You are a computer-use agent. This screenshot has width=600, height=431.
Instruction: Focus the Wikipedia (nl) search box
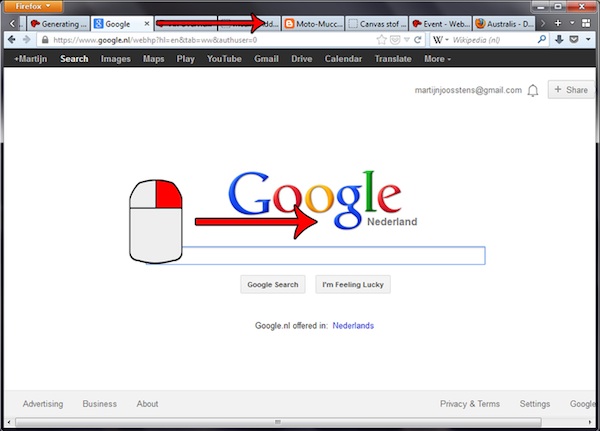[x=494, y=40]
